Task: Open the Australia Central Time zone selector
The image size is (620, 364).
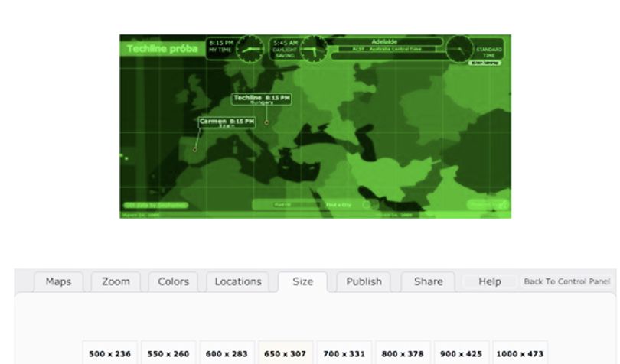Action: click(387, 49)
